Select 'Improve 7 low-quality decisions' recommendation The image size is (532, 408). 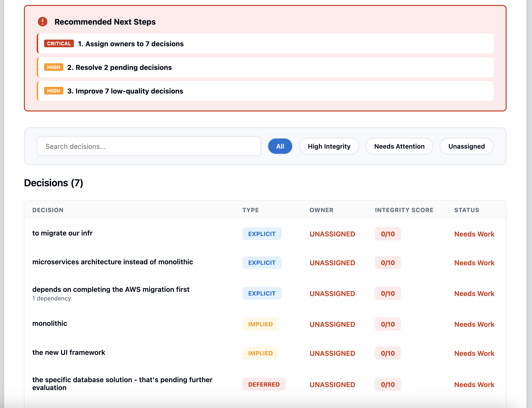coord(125,91)
